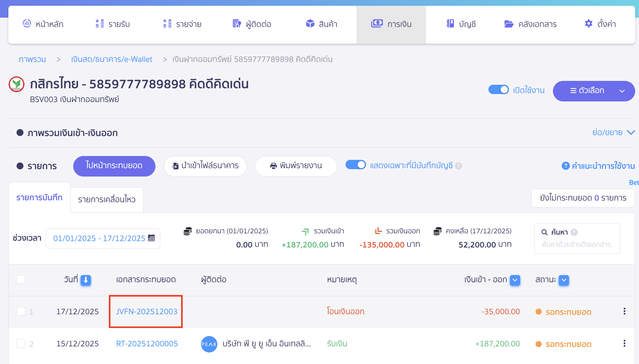
Task: Click the ไปหน้ากระทบยอด reconciliation button
Action: 114,166
